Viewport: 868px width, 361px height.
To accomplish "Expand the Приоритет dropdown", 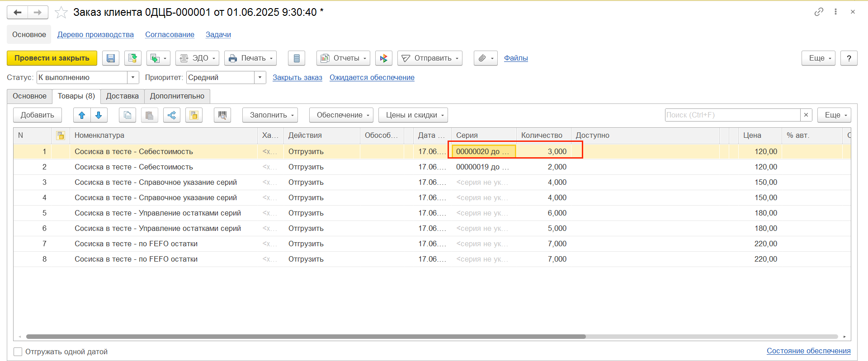I will 260,78.
